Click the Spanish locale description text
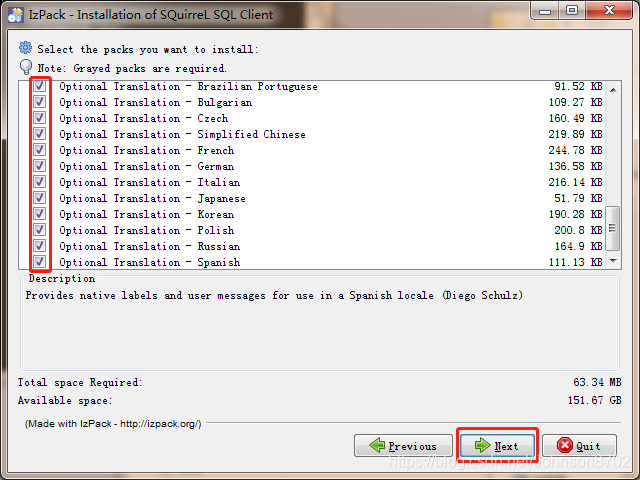The width and height of the screenshot is (640, 480). pos(274,295)
